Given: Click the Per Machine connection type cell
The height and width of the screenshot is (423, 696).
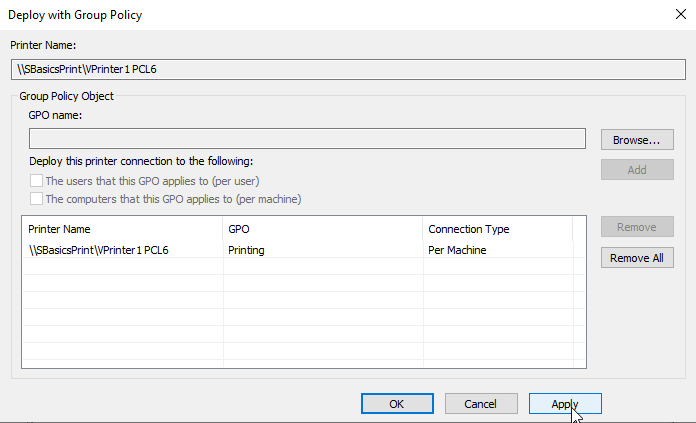Looking at the screenshot, I should [457, 250].
